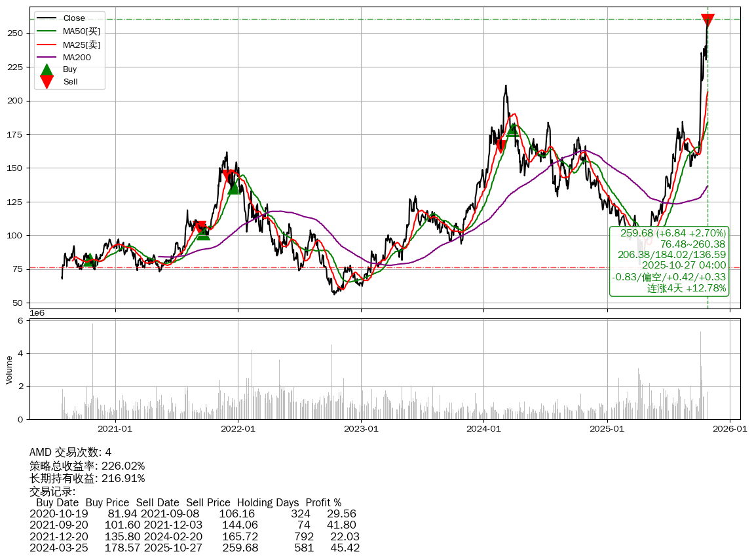Viewport: 754px width, 560px height.
Task: Click the March 2024 buy marker near 178
Action: click(513, 130)
